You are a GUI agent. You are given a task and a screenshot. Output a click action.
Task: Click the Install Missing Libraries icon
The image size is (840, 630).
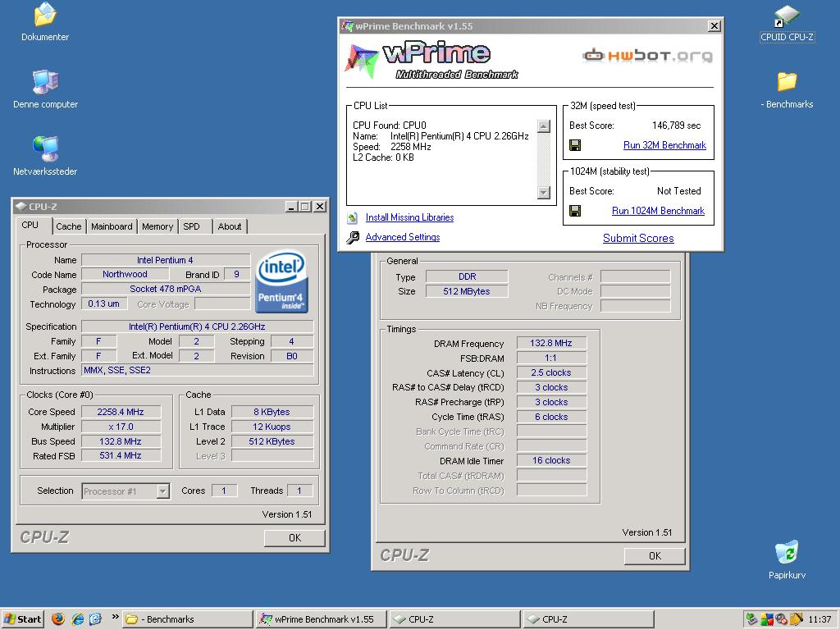[353, 217]
